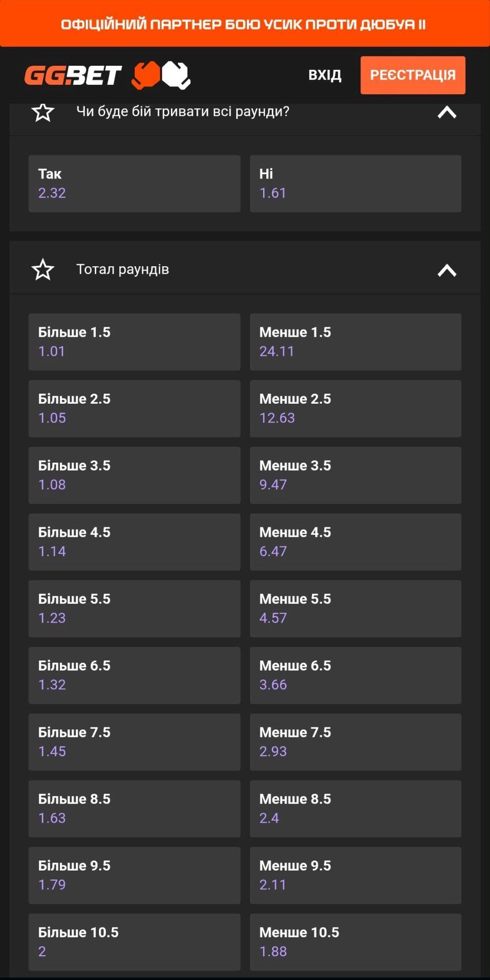The image size is (490, 980).
Task: Select the 'Ні' outcome at 1.61
Action: point(356,184)
